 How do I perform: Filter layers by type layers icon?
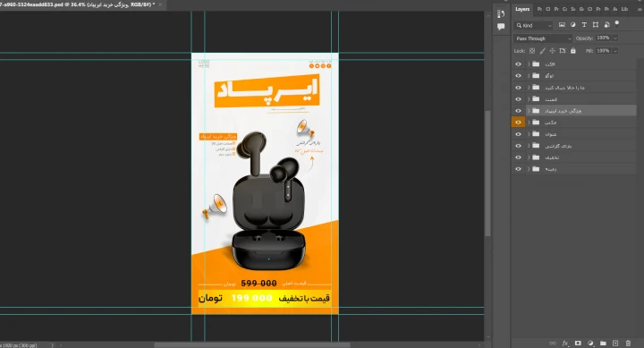coord(584,25)
